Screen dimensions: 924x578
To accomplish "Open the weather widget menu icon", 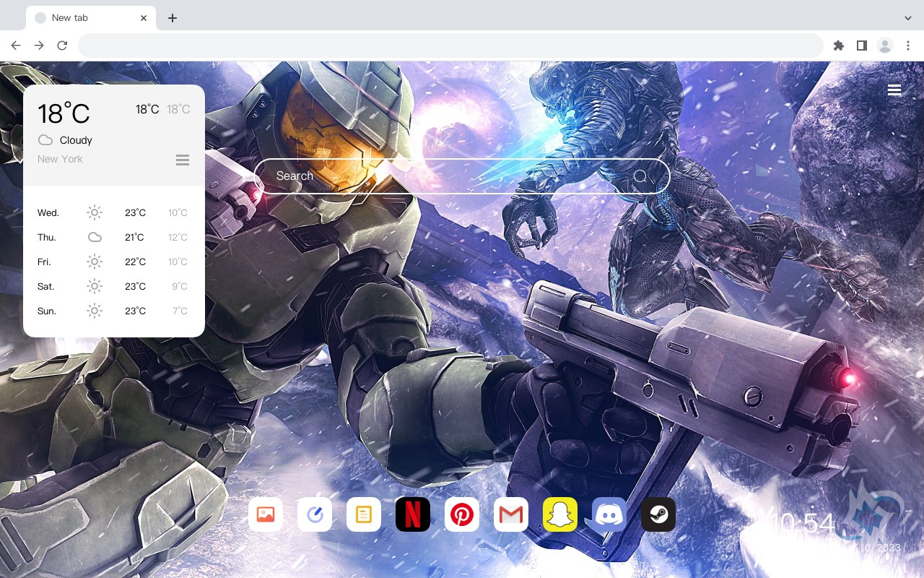I will (183, 160).
